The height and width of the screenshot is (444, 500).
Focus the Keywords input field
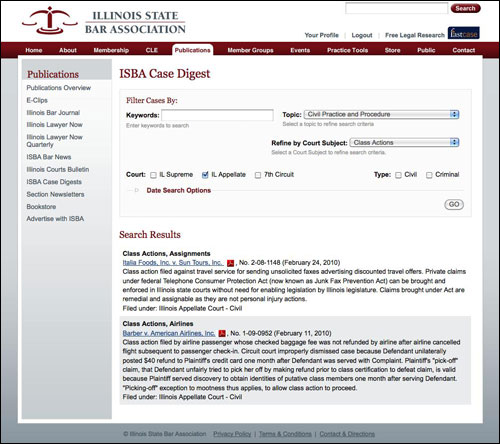pyautogui.click(x=217, y=115)
